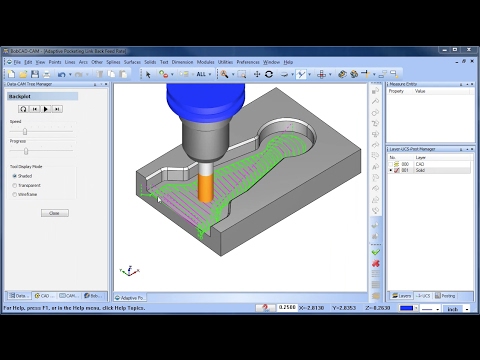Click the 0.2500 input field in status bar
Viewport: 480px width, 360px height.
(x=287, y=308)
